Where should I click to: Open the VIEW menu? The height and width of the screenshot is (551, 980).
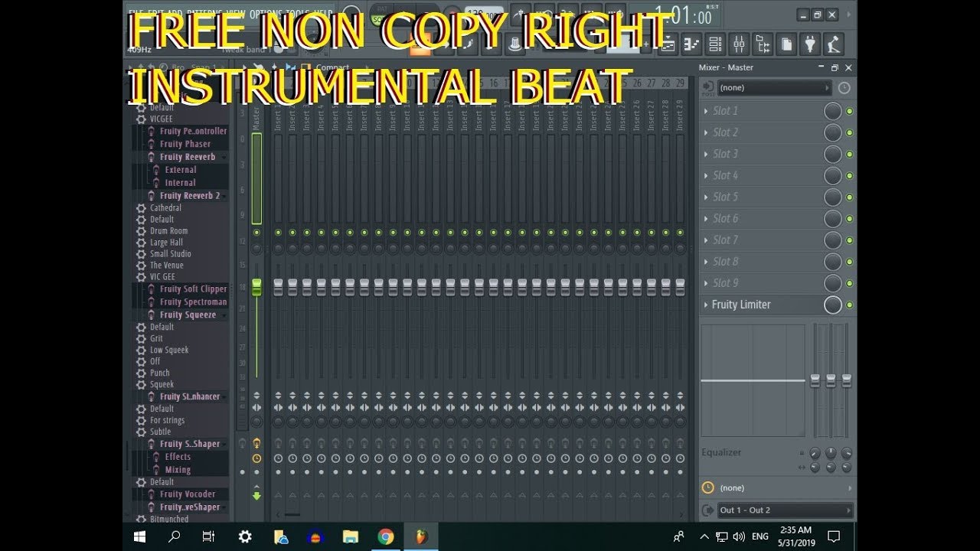(236, 14)
